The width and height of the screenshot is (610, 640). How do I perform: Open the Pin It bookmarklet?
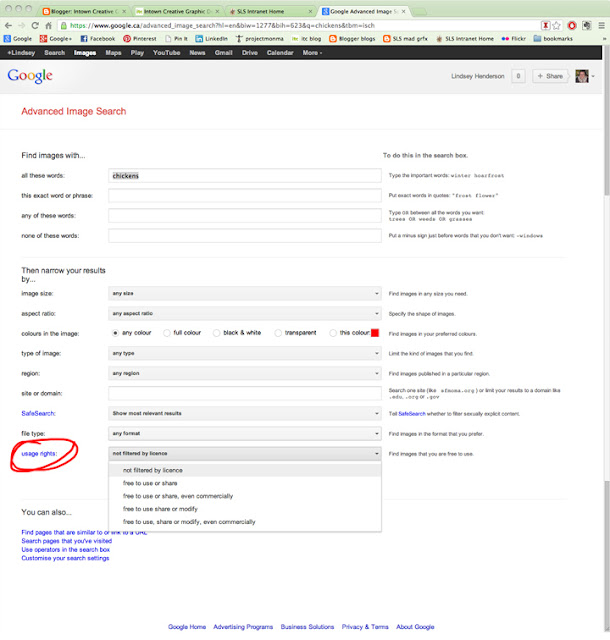coord(176,39)
